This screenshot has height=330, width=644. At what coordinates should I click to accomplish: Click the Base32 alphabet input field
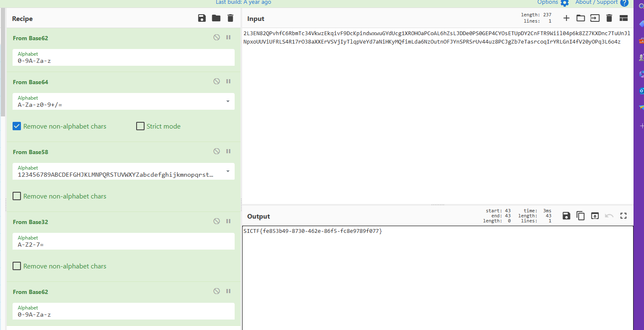pyautogui.click(x=124, y=245)
